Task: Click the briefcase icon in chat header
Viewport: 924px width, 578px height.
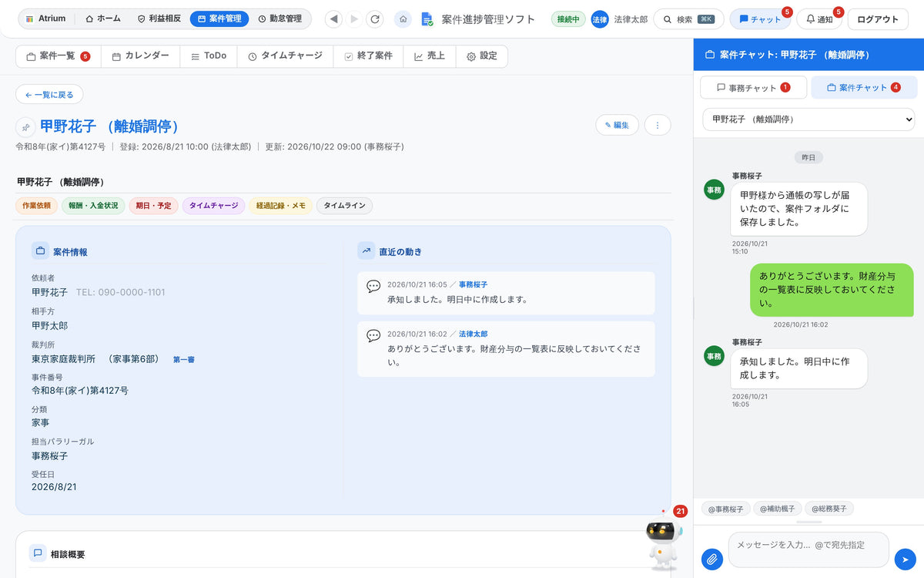Action: click(x=710, y=55)
